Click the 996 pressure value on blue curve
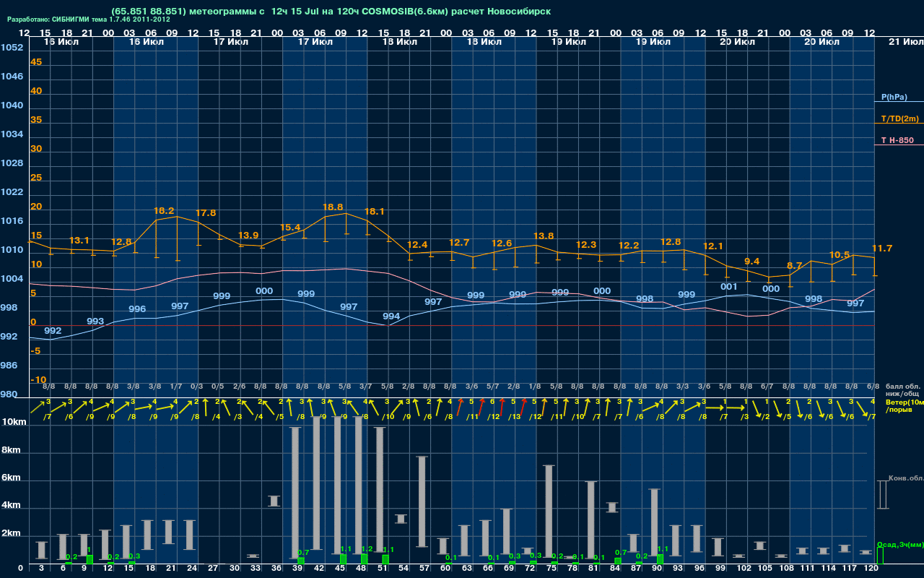 pos(137,309)
